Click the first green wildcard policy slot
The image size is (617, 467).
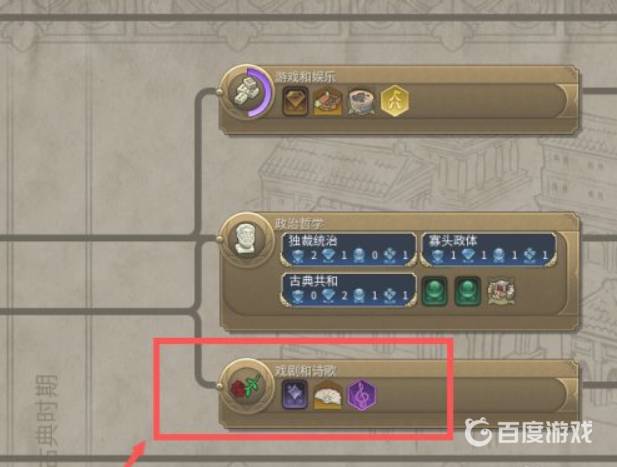click(434, 292)
